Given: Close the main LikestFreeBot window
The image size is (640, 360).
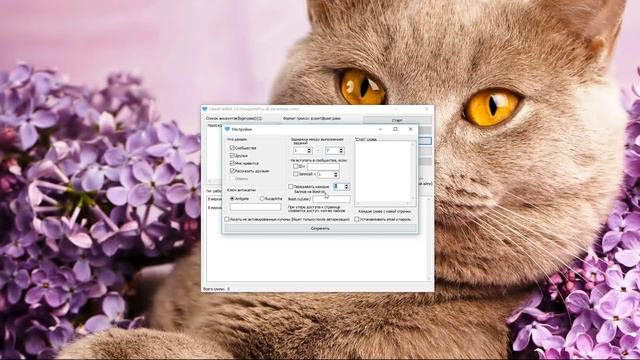Looking at the screenshot, I should coord(427,109).
